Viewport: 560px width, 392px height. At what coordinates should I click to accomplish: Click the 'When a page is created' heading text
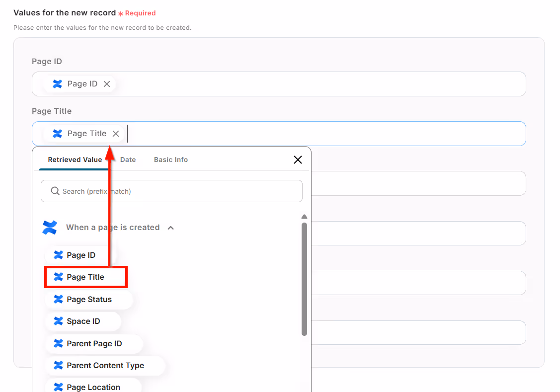click(x=113, y=228)
